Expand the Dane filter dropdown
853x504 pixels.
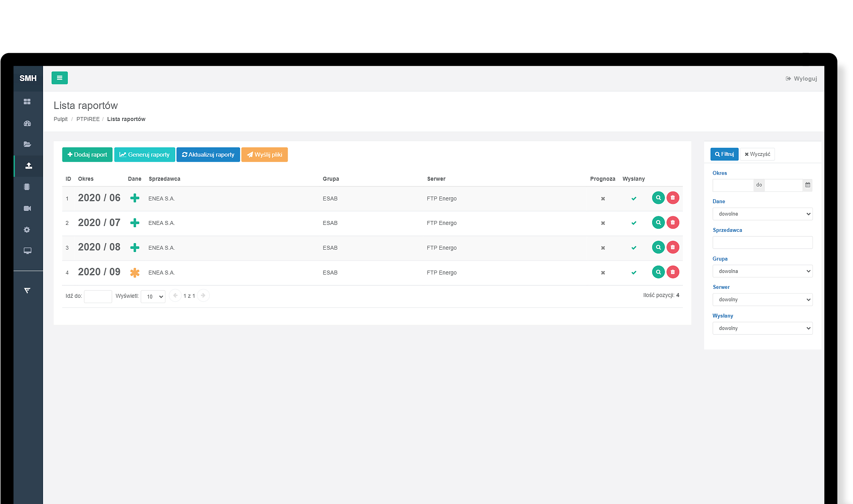(x=762, y=214)
